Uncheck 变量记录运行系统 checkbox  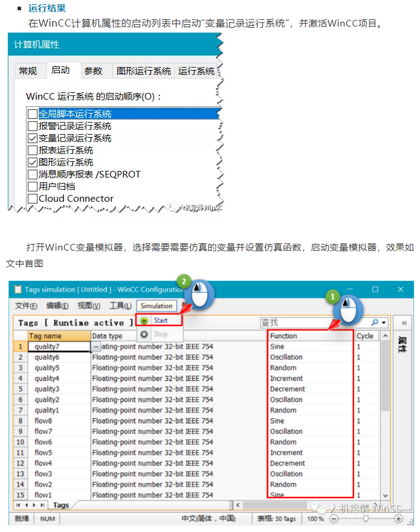[x=33, y=138]
